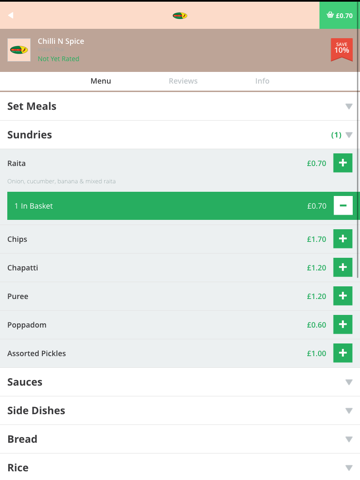Add Chips with its plus icon
The image size is (360, 480).
point(343,239)
